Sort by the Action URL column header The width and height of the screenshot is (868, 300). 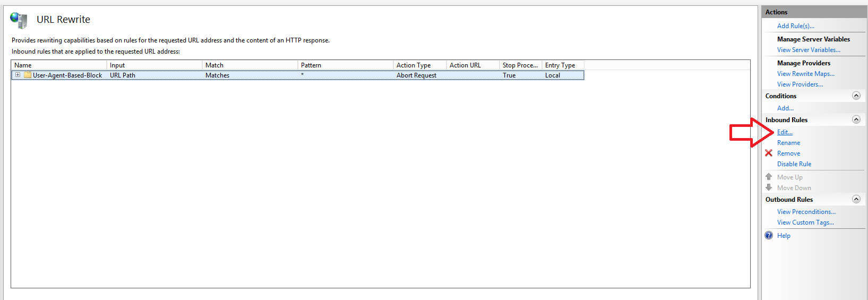(x=473, y=65)
